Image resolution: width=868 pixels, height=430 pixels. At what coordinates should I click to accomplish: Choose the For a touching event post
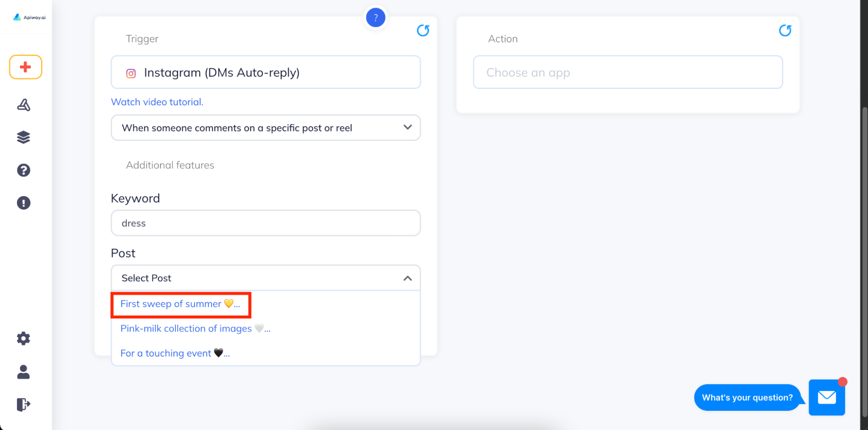(x=175, y=353)
